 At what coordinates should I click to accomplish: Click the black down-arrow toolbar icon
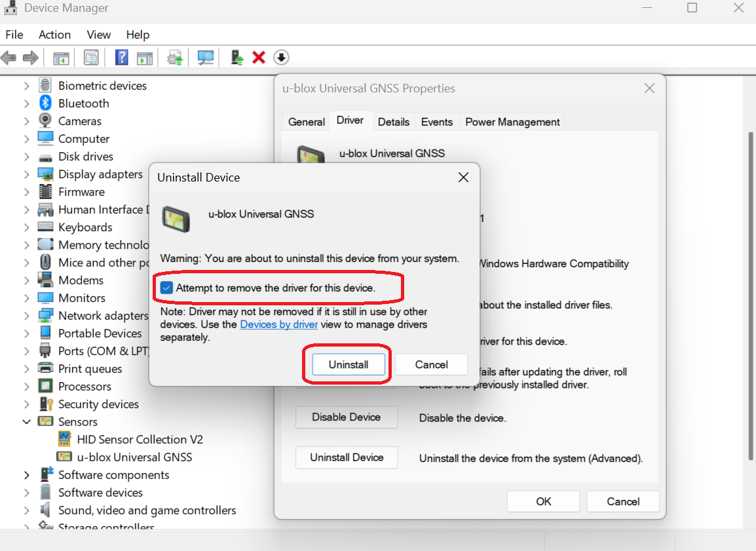[x=281, y=58]
